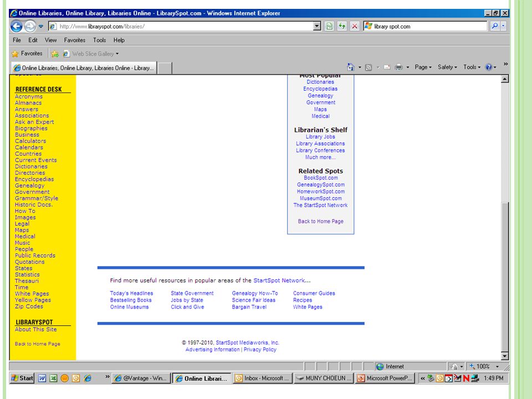This screenshot has height=399, width=532.
Task: Open the Edit menu
Action: click(x=33, y=40)
